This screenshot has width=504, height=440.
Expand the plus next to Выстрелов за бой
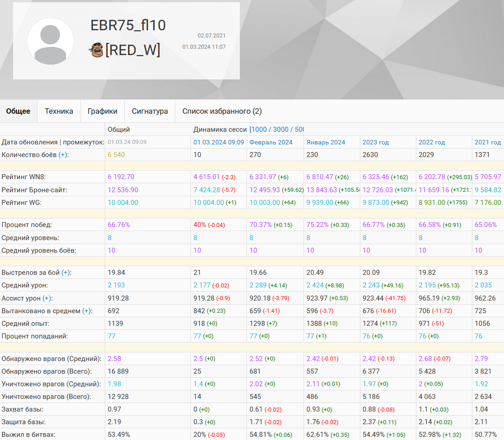[x=66, y=273]
